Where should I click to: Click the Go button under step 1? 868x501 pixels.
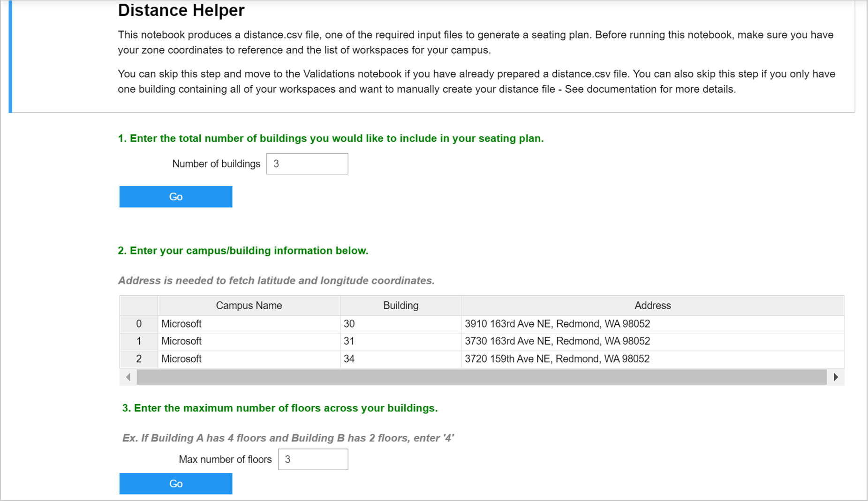(176, 196)
